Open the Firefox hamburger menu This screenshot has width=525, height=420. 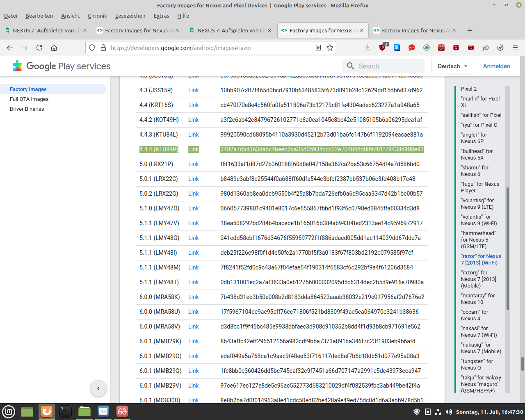[x=515, y=48]
